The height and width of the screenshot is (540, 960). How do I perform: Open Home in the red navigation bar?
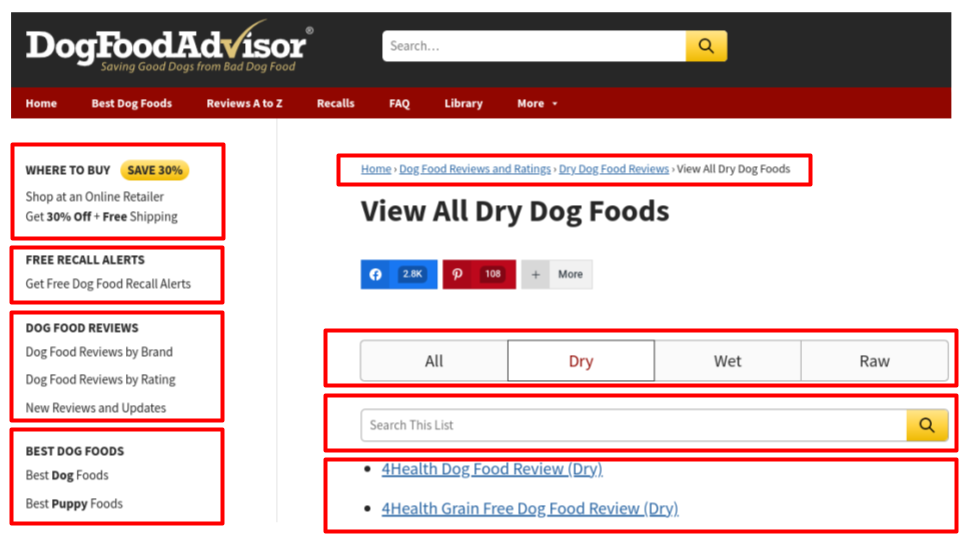click(x=41, y=103)
